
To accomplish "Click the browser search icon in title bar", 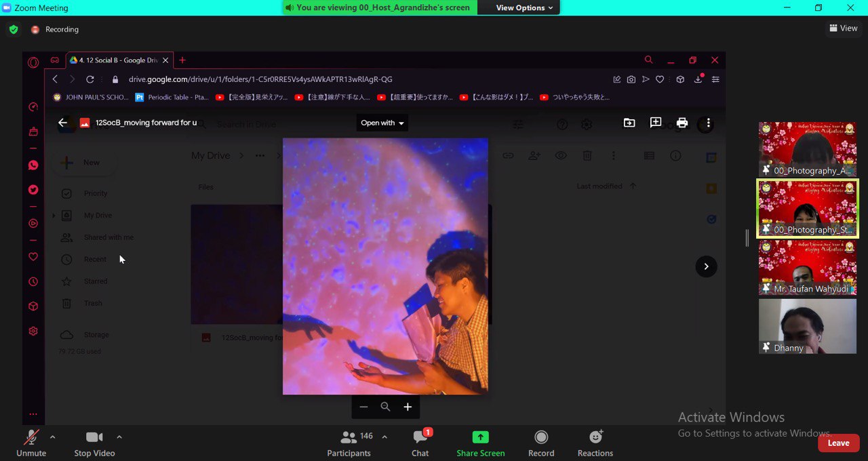I will click(x=649, y=60).
